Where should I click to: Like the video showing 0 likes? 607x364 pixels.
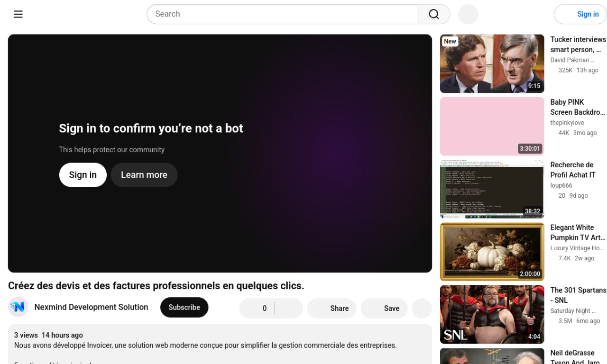pos(257,308)
